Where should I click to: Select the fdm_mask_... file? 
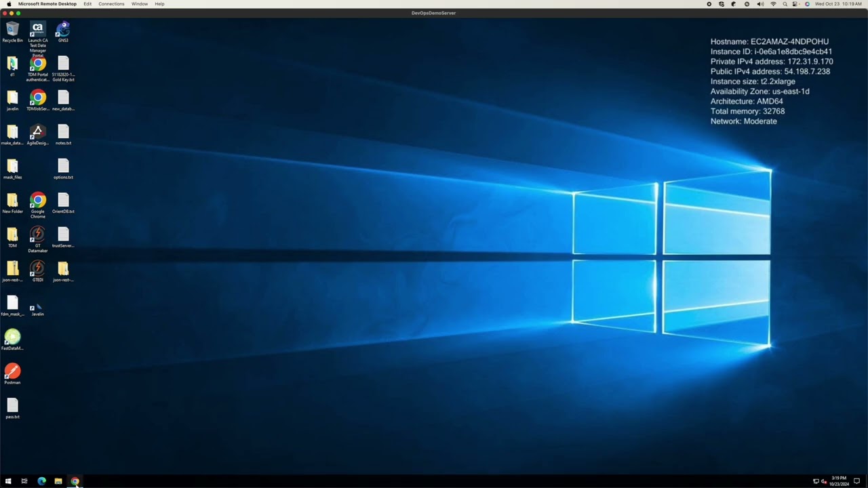(x=12, y=306)
